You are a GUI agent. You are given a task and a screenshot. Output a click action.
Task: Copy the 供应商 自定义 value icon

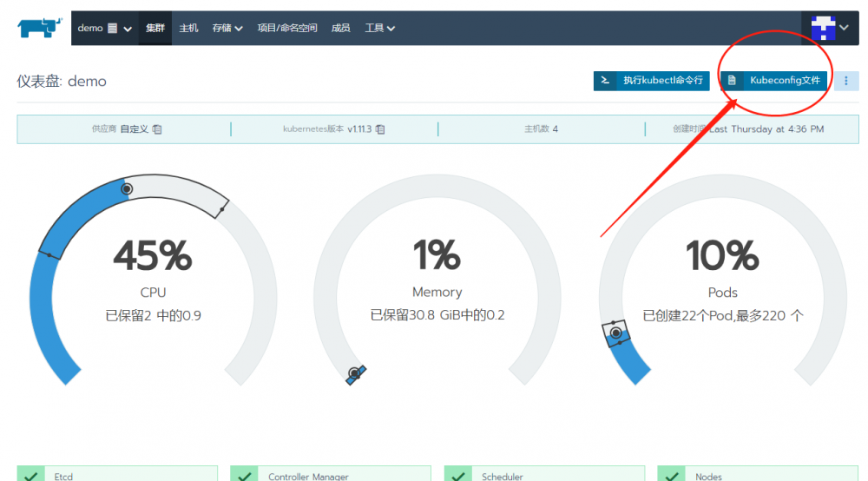click(x=157, y=129)
